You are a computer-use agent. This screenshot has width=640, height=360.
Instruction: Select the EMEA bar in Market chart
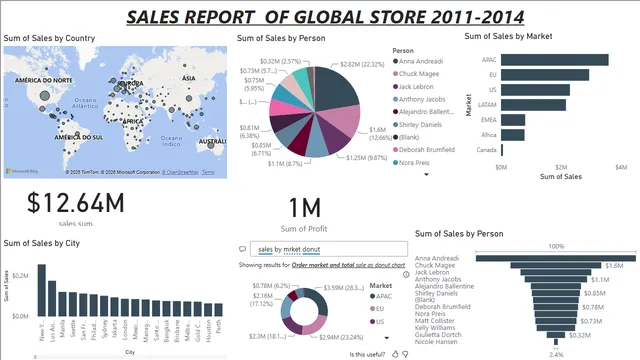point(513,120)
